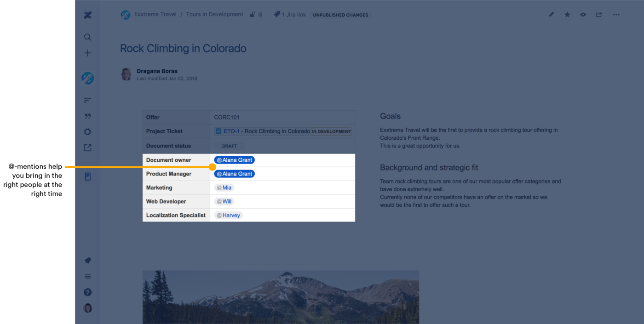Open the more actions ellipsis menu
This screenshot has height=324, width=644.
(x=616, y=15)
